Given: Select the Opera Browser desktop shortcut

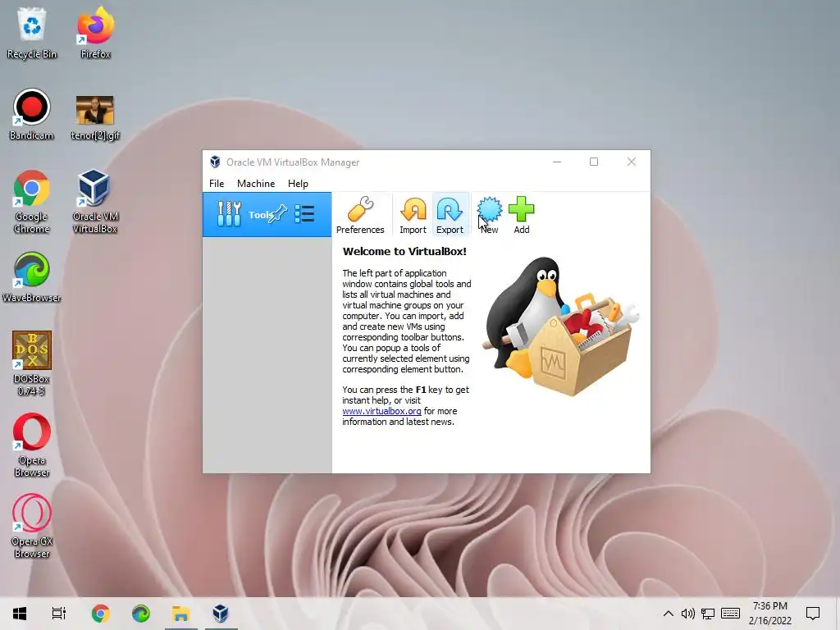Looking at the screenshot, I should (32, 445).
